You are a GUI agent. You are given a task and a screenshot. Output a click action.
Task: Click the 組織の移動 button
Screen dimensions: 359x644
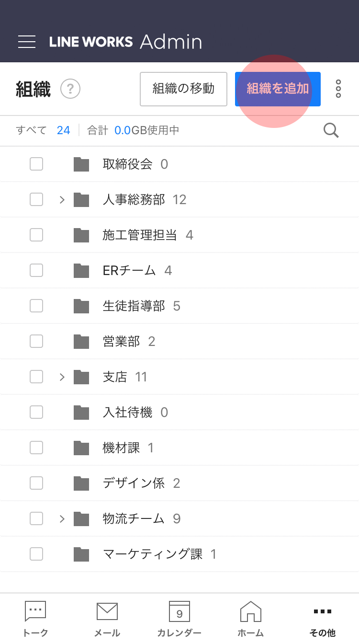(183, 89)
